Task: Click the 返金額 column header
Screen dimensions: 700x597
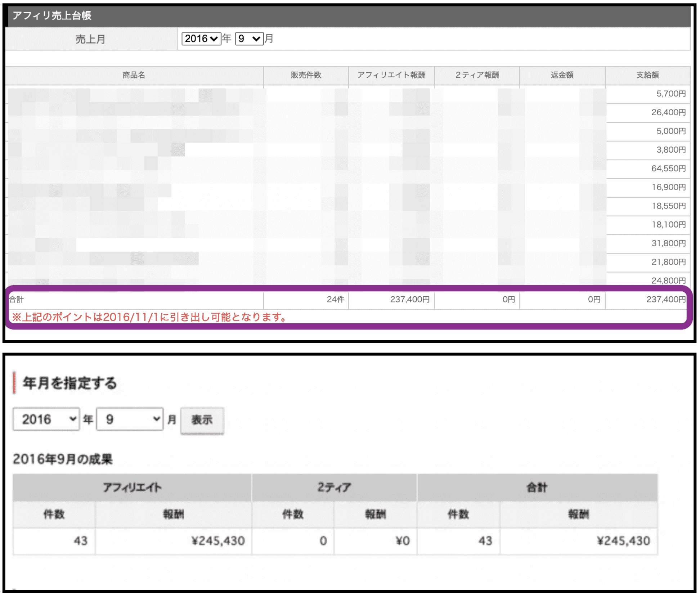Action: pos(562,75)
